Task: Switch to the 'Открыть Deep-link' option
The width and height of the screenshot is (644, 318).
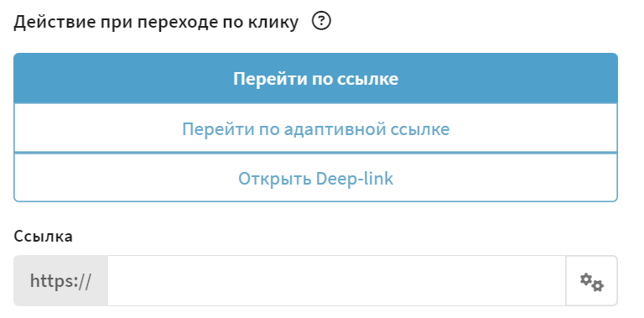Action: (x=315, y=179)
